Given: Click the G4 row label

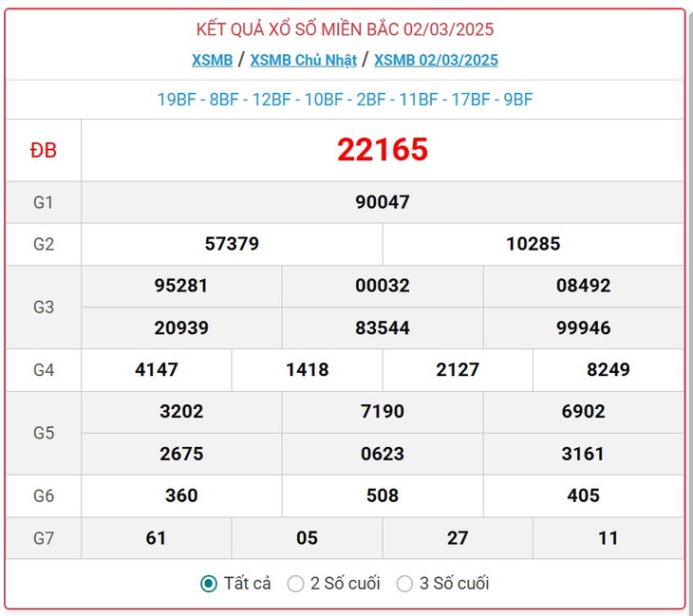Looking at the screenshot, I should [44, 370].
